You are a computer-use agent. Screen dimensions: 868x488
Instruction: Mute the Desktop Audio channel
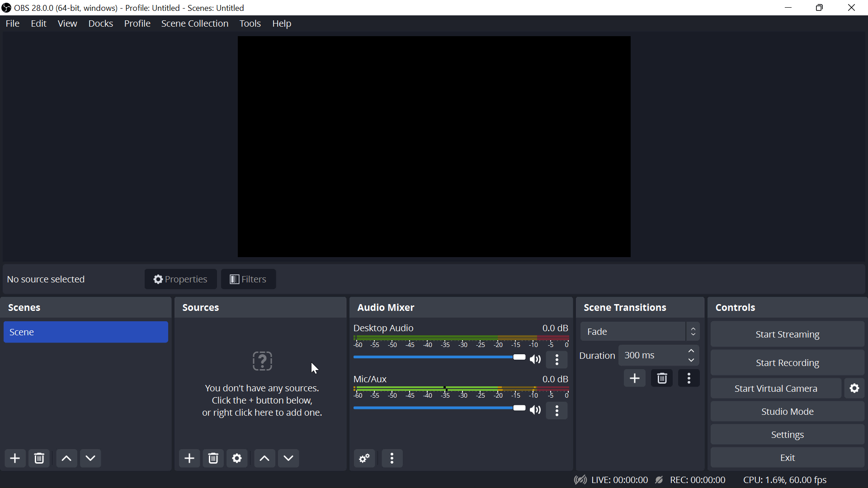click(x=535, y=359)
